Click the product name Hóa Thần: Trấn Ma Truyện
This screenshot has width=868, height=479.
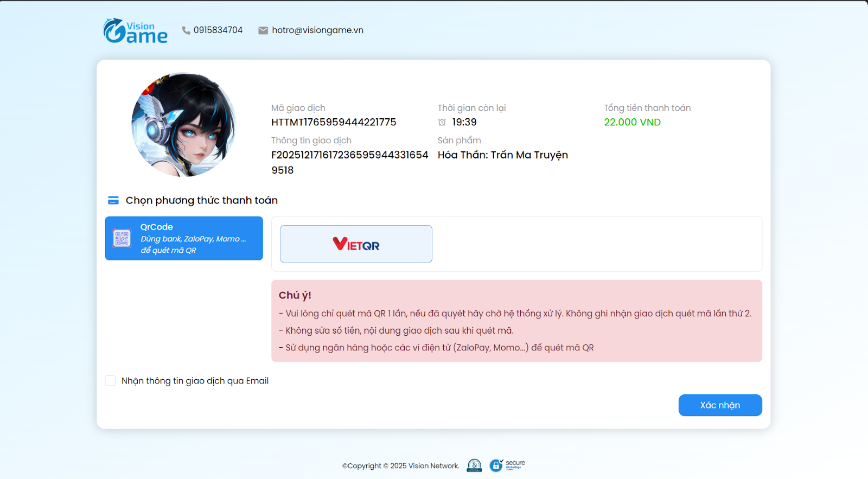pyautogui.click(x=502, y=155)
